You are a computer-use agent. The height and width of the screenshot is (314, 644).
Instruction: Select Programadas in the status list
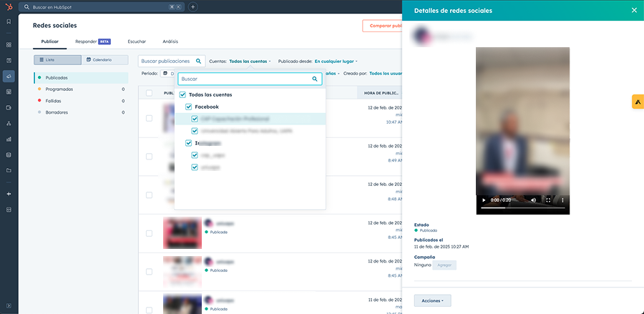tap(81, 89)
